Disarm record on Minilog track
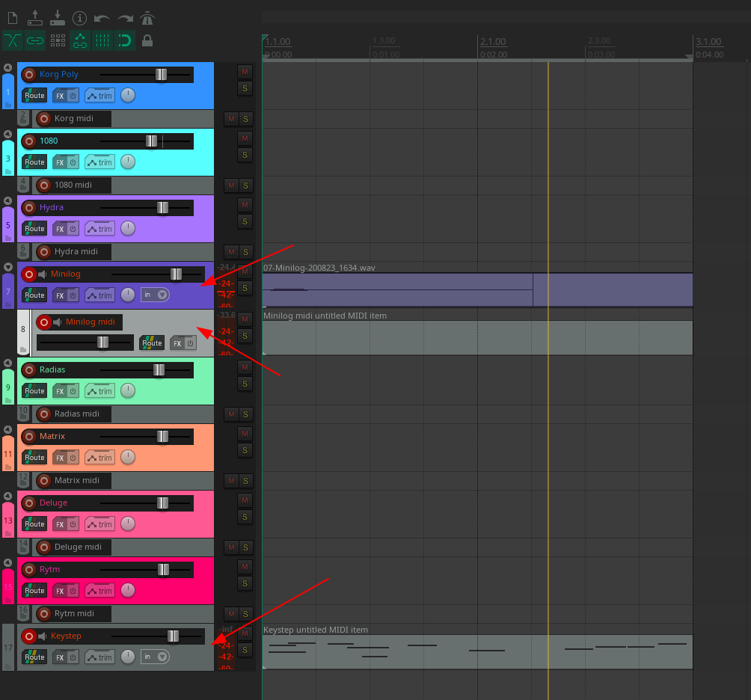The width and height of the screenshot is (751, 700). tap(29, 274)
